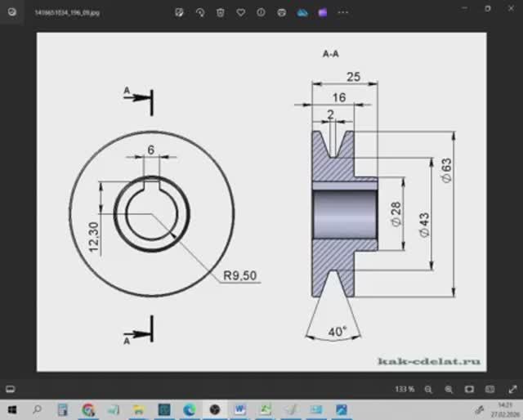
Task: Show file info via the info icon
Action: click(x=261, y=13)
